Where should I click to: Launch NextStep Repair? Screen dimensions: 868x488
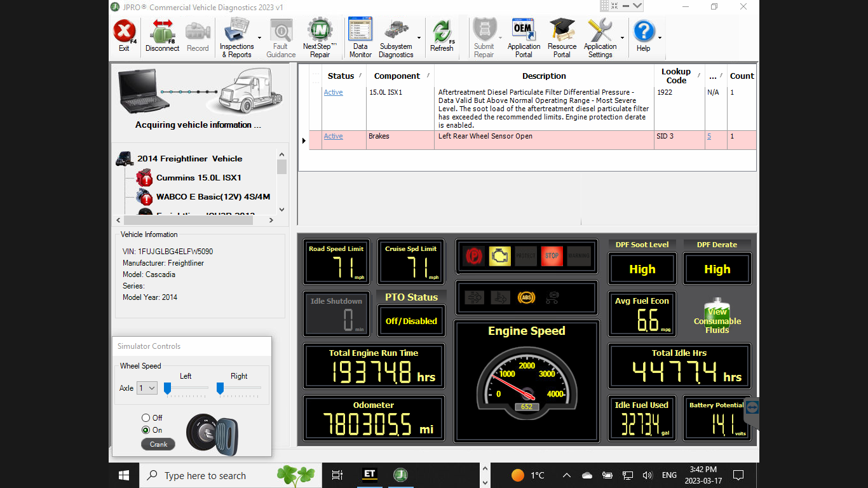point(319,32)
